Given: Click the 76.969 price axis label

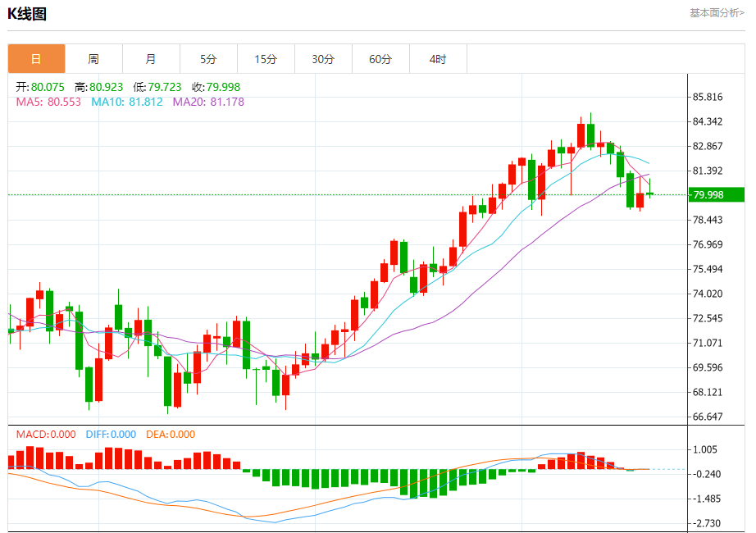Looking at the screenshot, I should point(708,244).
